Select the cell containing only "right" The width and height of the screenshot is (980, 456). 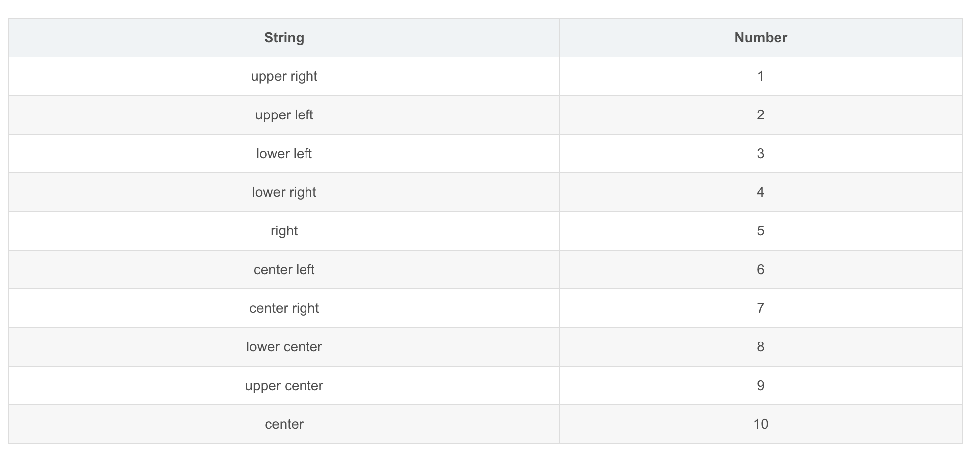284,231
